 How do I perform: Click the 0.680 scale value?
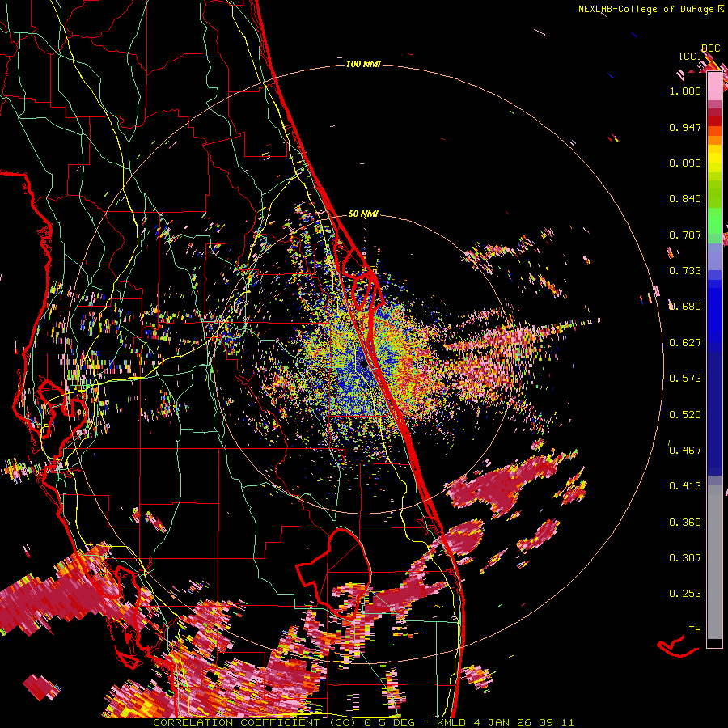685,307
